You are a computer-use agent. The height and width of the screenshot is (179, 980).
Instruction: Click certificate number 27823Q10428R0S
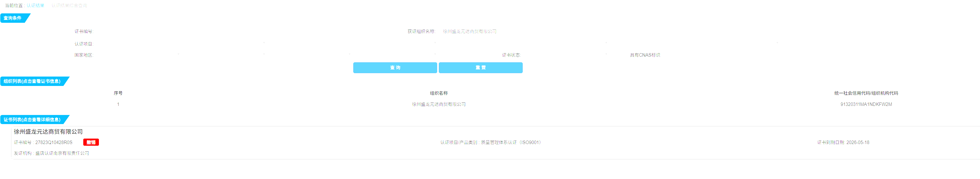point(54,143)
